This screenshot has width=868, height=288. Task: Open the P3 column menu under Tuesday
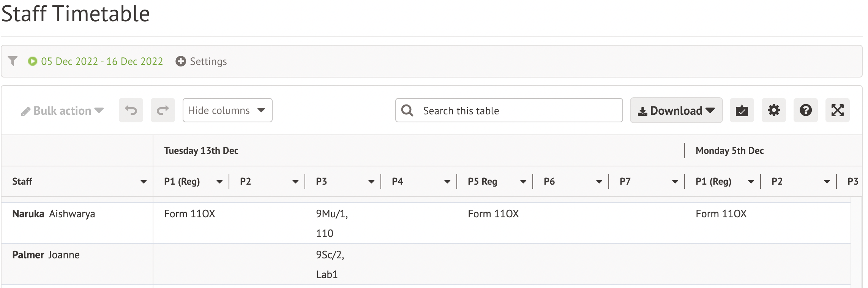(371, 182)
